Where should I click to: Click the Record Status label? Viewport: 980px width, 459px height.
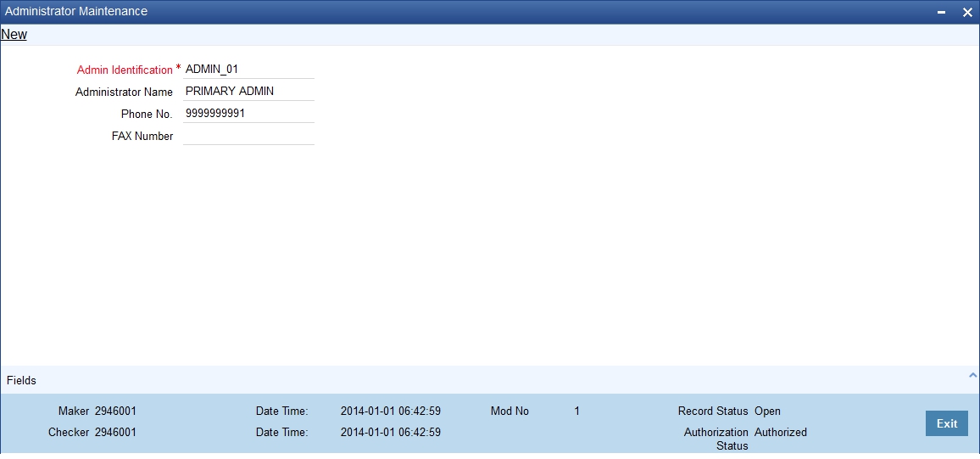713,411
